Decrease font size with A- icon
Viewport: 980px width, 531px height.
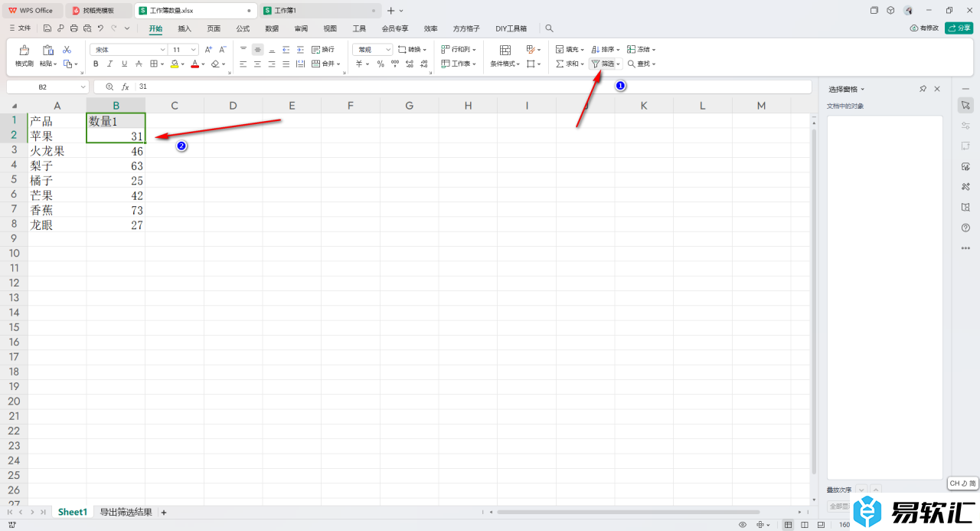223,49
